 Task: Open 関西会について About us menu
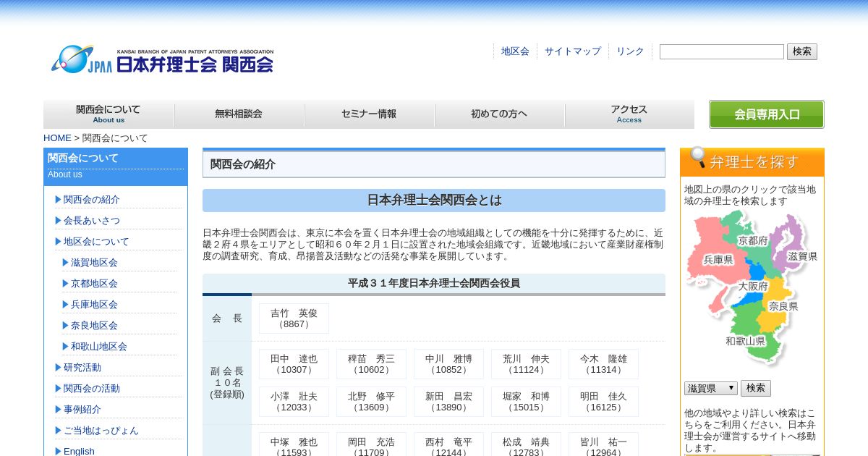(109, 114)
